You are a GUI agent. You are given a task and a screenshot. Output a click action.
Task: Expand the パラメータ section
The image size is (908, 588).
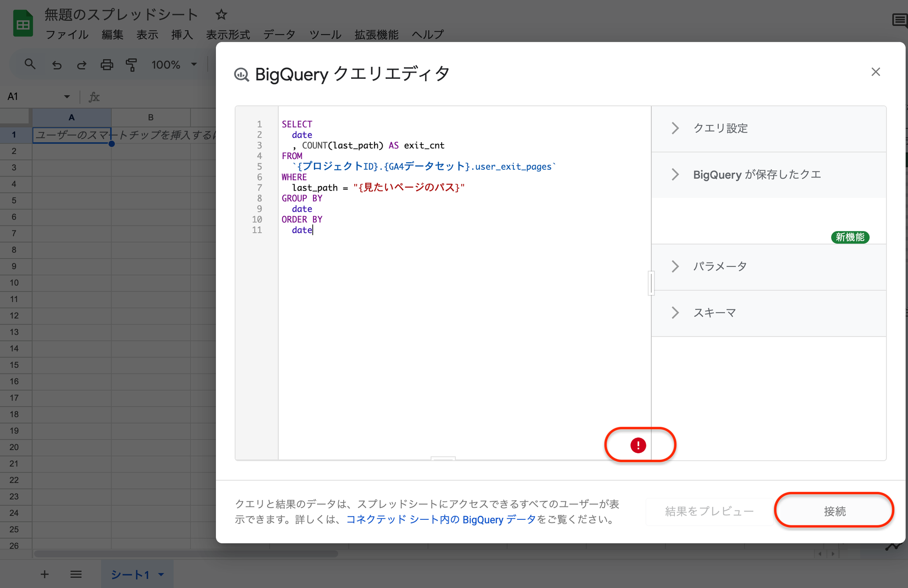[x=769, y=266]
